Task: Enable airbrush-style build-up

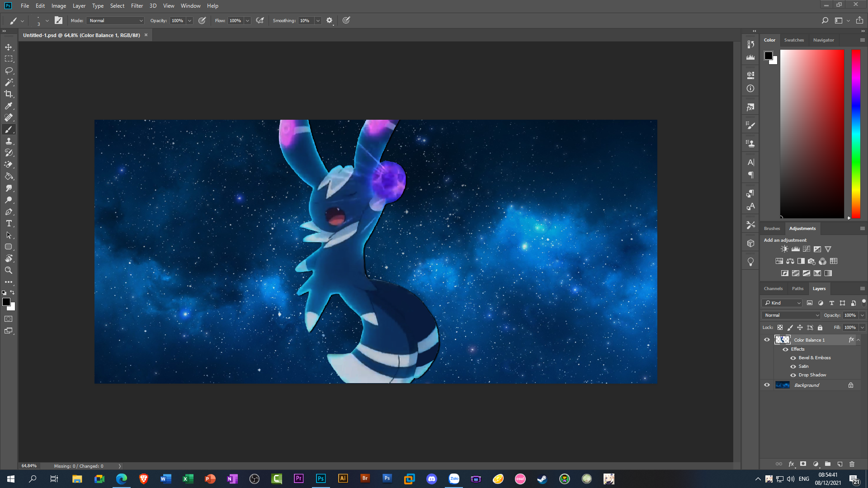Action: coord(260,20)
